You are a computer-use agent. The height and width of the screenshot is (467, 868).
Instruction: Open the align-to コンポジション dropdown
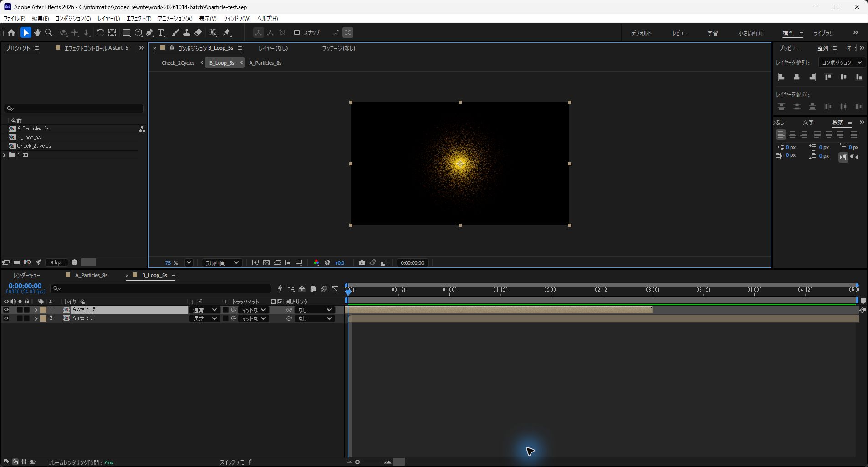tap(842, 62)
